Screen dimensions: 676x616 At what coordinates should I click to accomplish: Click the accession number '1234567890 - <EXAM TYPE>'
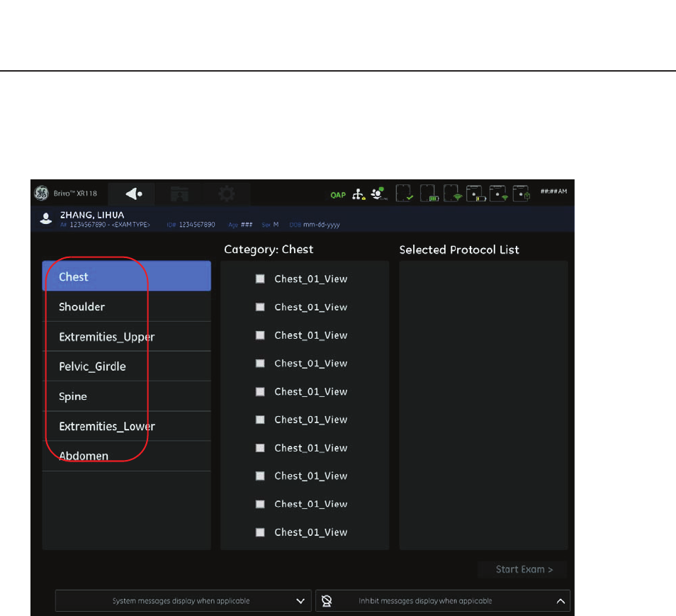(110, 225)
